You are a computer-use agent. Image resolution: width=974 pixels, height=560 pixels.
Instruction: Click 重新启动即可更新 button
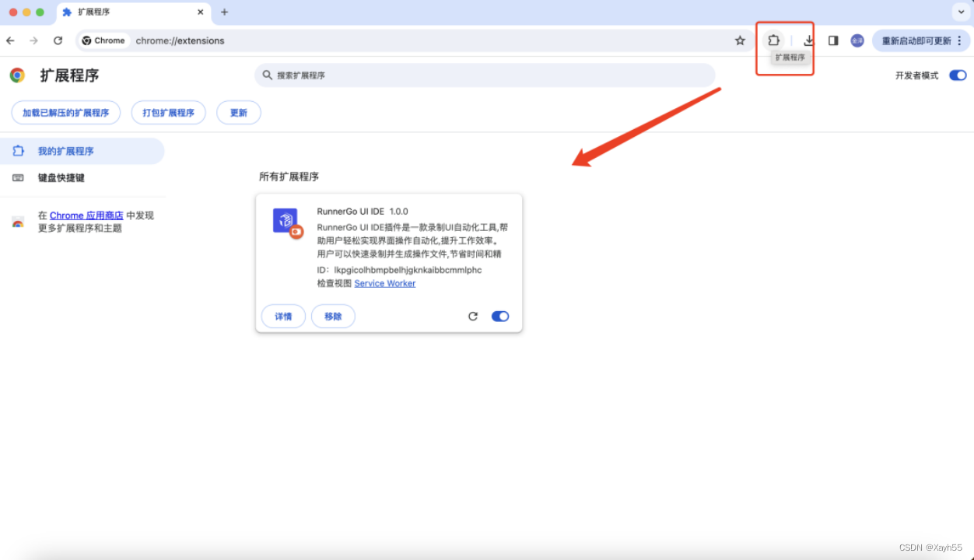(x=921, y=40)
